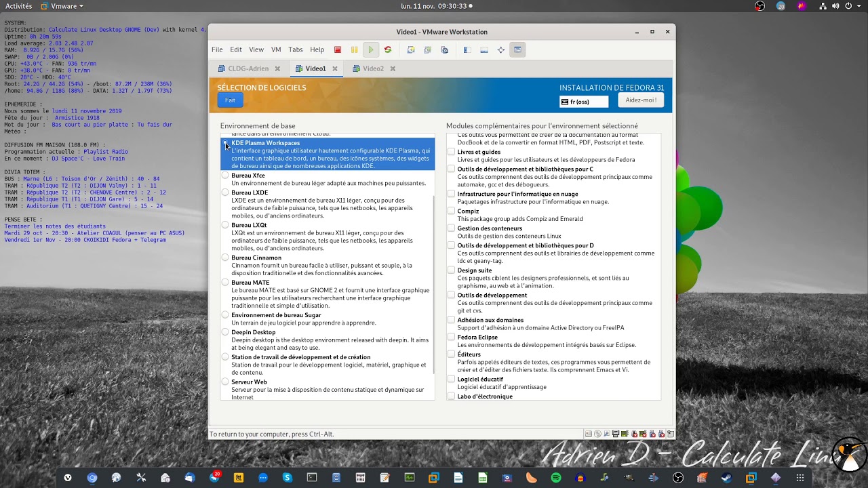Check the Éditeurs checkbox
Screen dimensions: 868x488
coord(451,354)
